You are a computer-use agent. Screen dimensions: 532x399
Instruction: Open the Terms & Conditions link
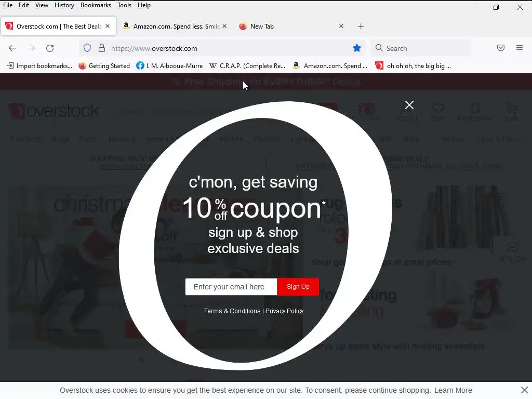(232, 311)
